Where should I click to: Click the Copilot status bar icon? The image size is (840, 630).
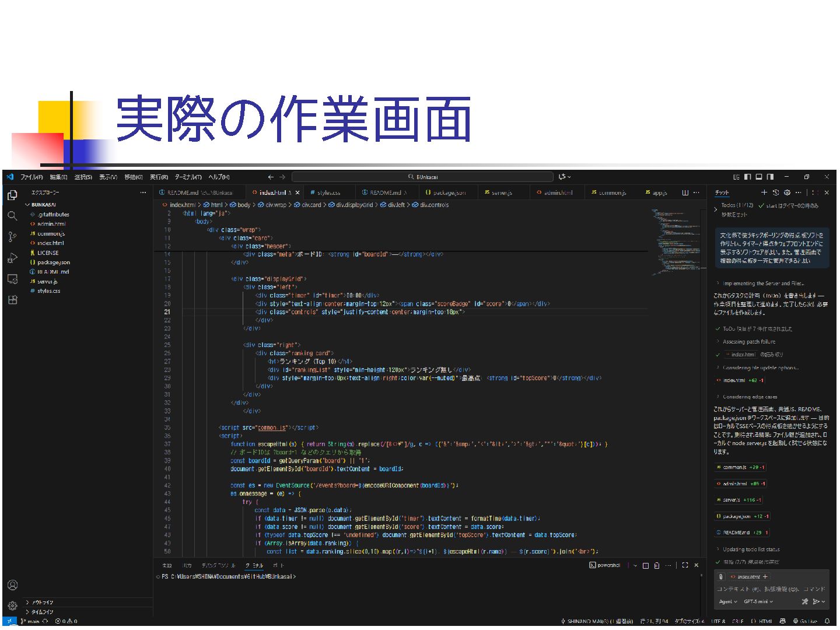point(782,621)
